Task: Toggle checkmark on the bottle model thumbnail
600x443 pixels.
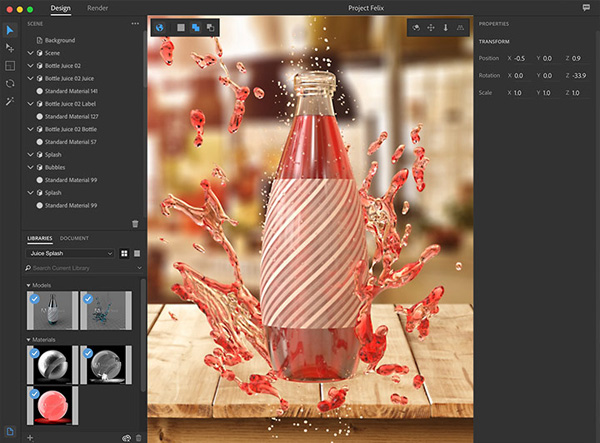Action: (33, 297)
